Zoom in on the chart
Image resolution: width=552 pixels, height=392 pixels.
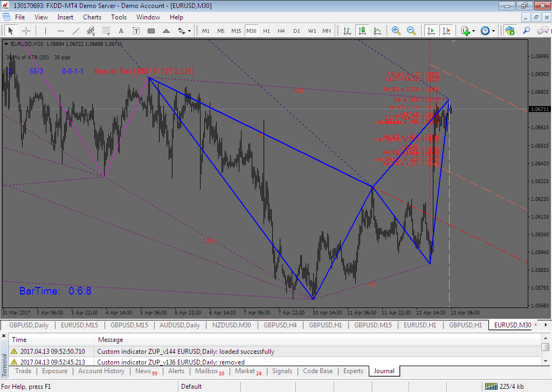pyautogui.click(x=396, y=31)
